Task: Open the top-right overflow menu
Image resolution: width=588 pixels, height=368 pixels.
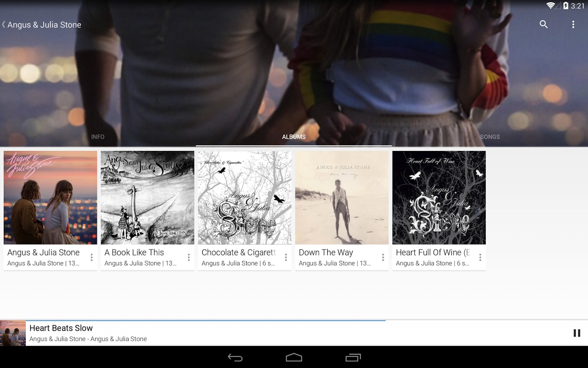Action: pos(573,25)
